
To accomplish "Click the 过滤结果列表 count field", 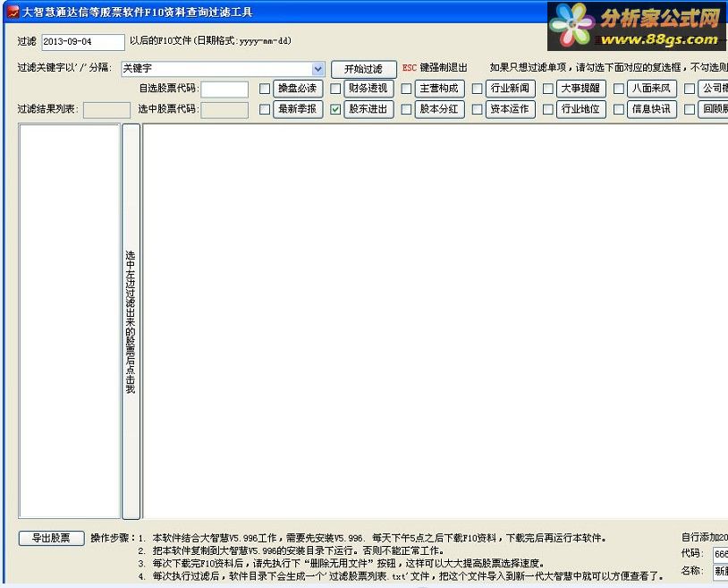I will pyautogui.click(x=106, y=110).
